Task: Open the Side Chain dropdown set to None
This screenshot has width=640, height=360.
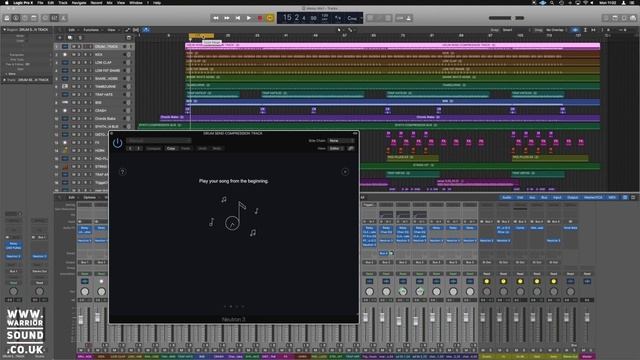Action: pos(341,141)
